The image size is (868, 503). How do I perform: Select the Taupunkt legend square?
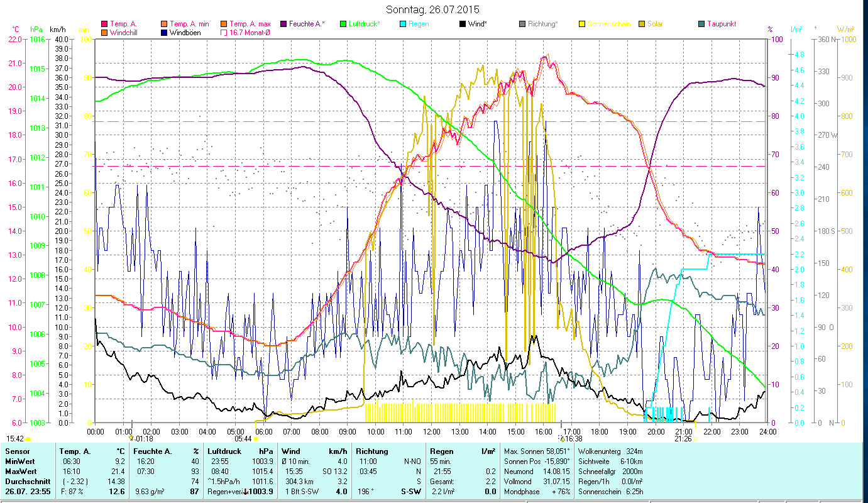tap(701, 24)
